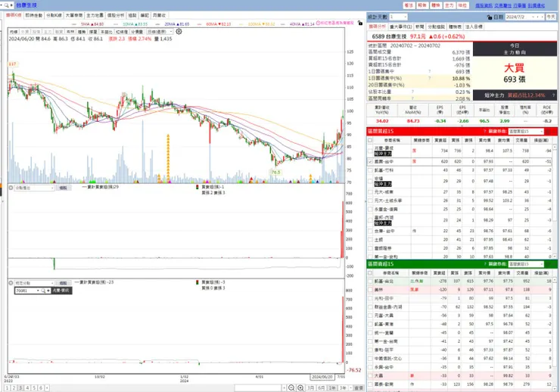Click the red 主力 button at the top

449,5
